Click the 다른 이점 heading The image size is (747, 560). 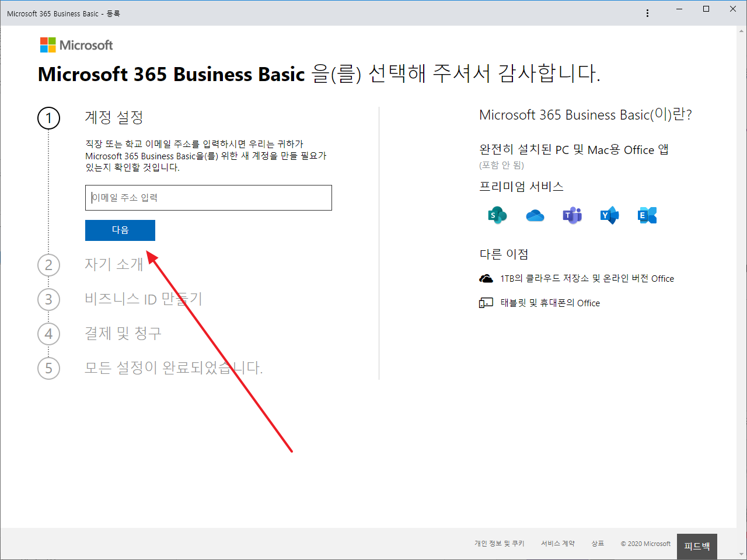[x=504, y=254]
